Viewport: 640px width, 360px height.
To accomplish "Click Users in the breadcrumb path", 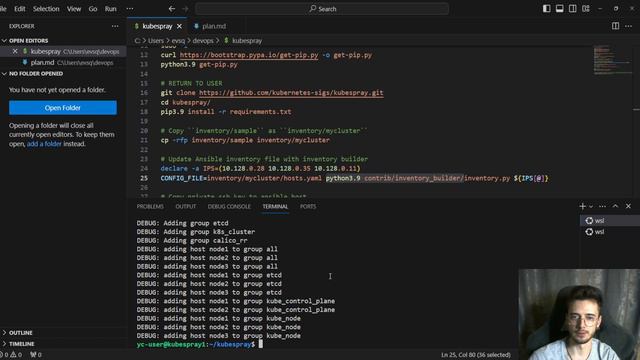I will 156,40.
